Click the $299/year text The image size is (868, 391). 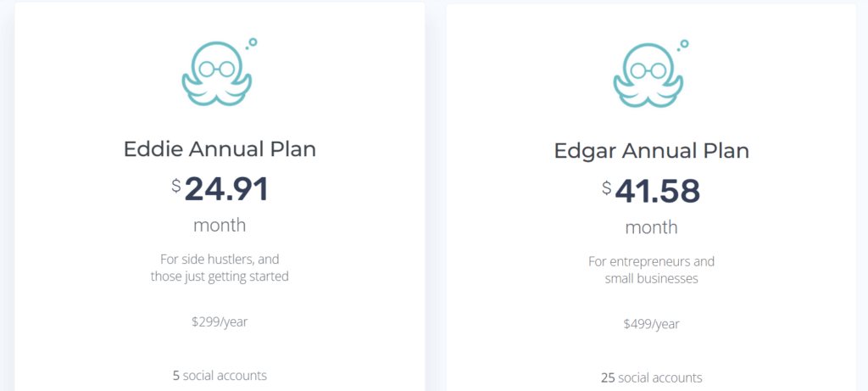pos(220,321)
